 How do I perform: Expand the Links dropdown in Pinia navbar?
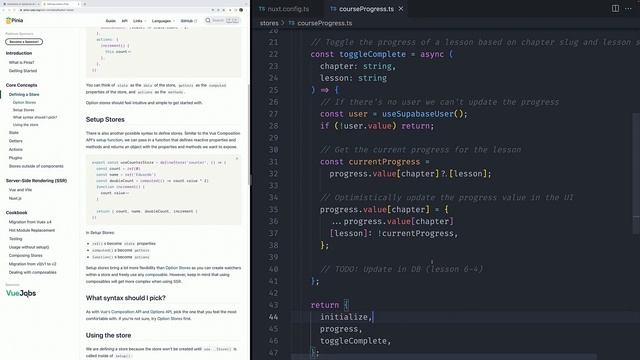(139, 21)
